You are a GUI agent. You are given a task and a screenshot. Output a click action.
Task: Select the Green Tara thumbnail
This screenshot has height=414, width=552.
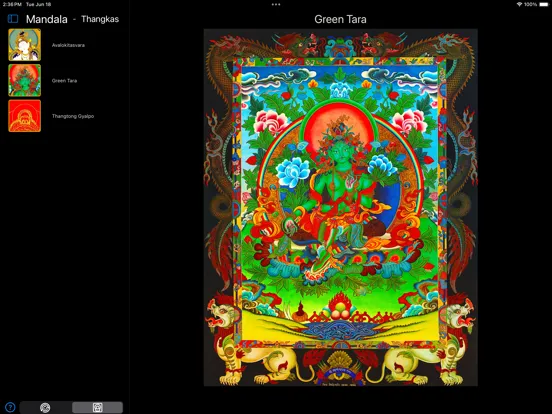point(25,80)
